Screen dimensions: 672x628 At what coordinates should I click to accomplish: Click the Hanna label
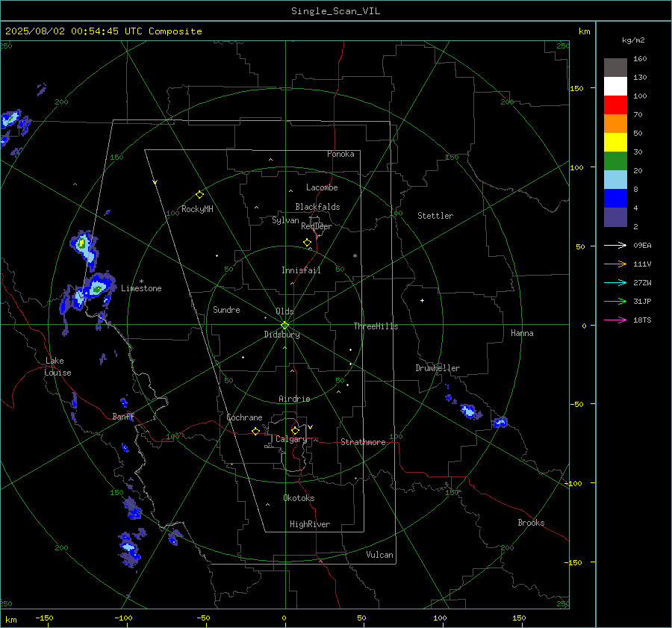(522, 333)
